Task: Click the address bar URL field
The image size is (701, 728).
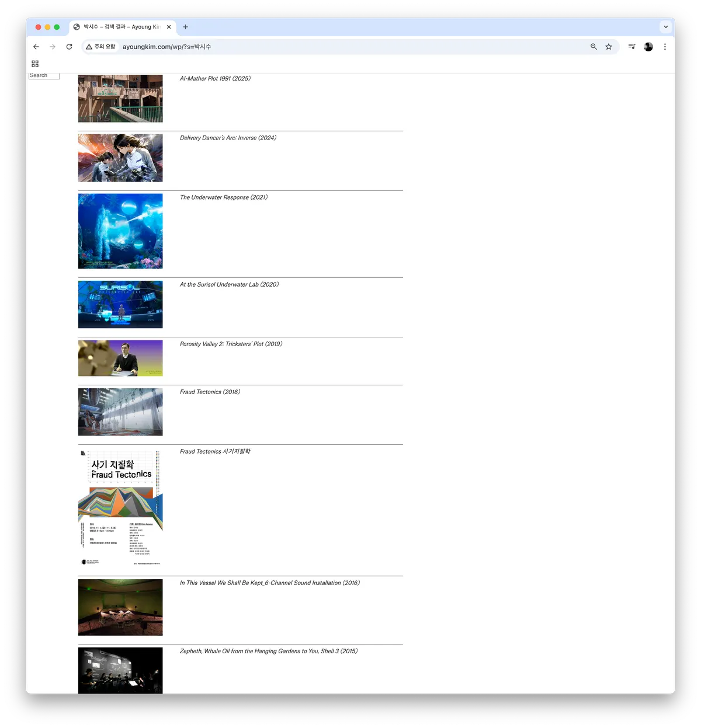Action: click(x=350, y=47)
